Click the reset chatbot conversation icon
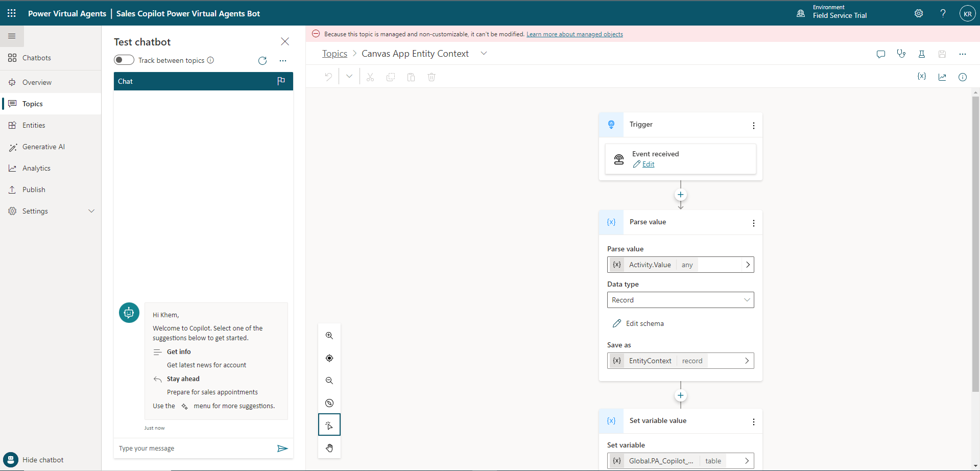Image resolution: width=980 pixels, height=471 pixels. (x=262, y=61)
